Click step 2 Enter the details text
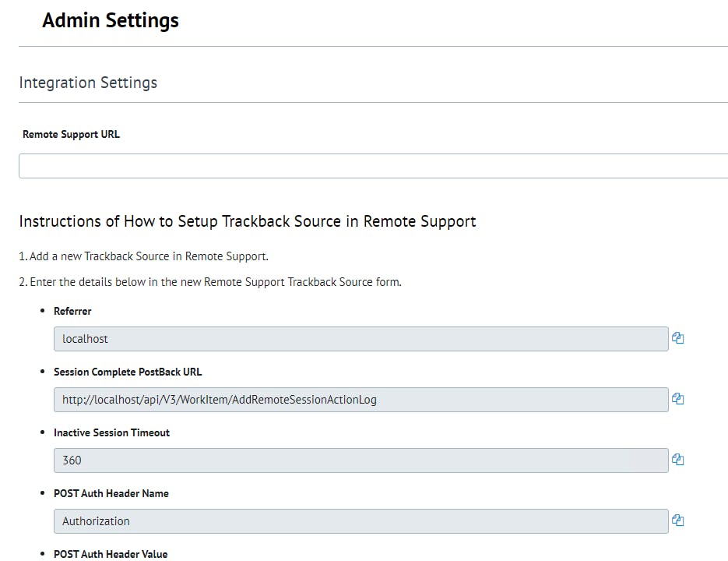728x561 pixels. 210,282
